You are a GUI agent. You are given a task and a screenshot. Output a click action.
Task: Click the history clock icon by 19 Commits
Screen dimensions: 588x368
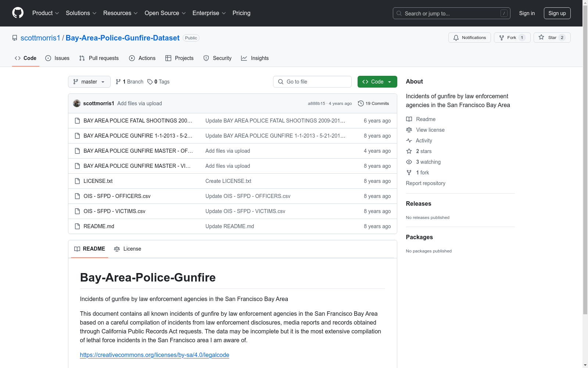tap(361, 103)
